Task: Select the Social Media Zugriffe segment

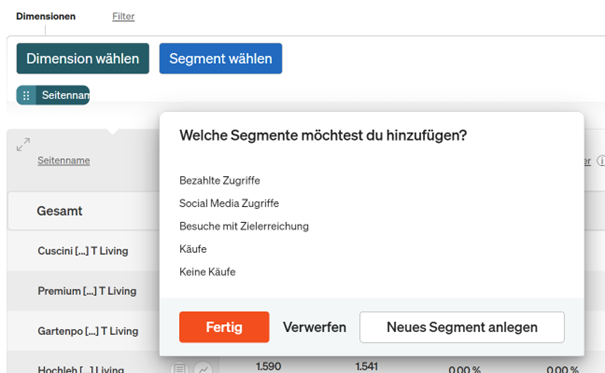Action: point(229,203)
